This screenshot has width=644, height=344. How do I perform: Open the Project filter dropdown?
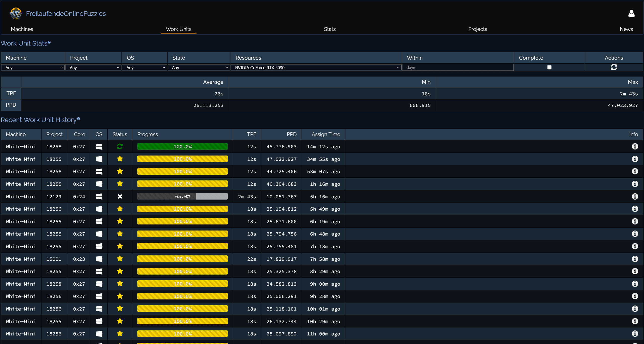point(93,67)
